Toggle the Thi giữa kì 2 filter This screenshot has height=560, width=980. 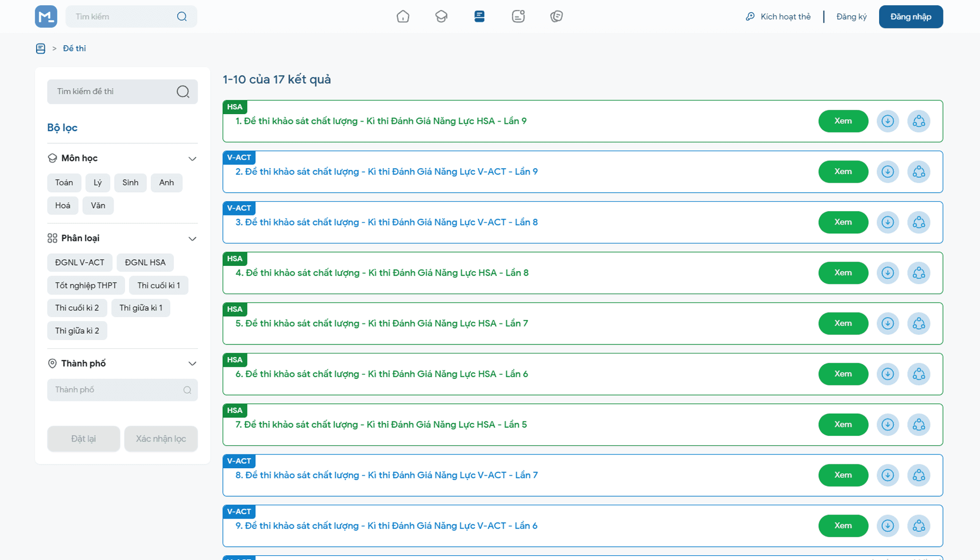coord(77,331)
